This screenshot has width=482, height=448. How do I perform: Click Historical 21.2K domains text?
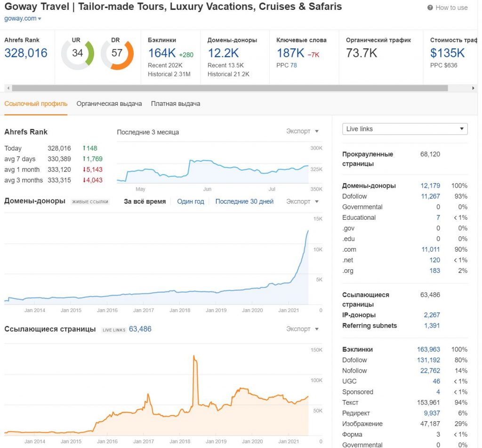(228, 74)
